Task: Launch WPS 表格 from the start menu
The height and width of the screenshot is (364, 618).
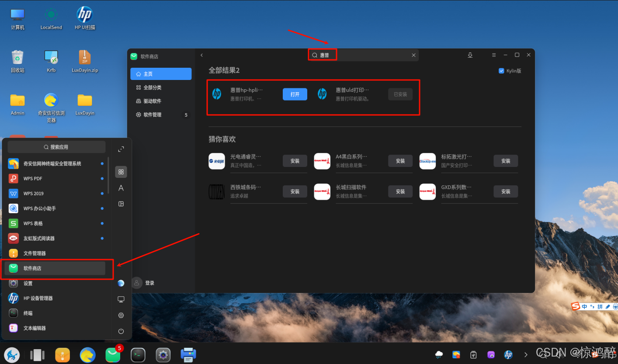Action: click(55, 223)
